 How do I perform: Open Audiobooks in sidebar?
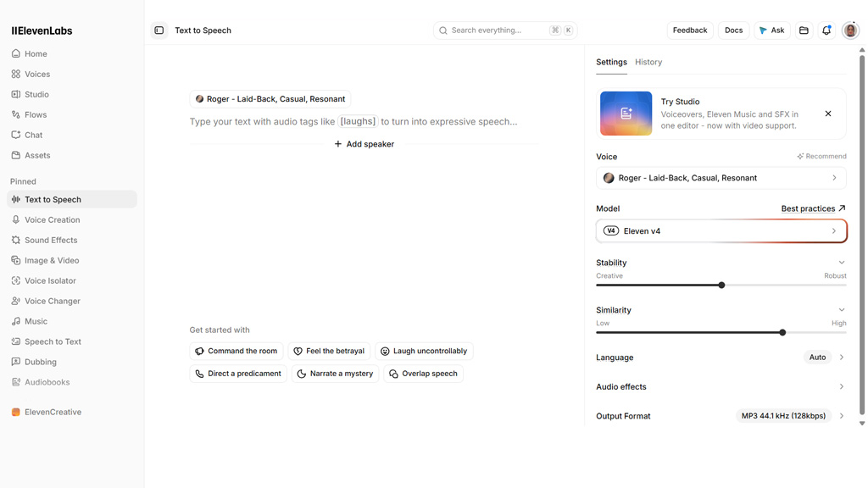(72, 382)
